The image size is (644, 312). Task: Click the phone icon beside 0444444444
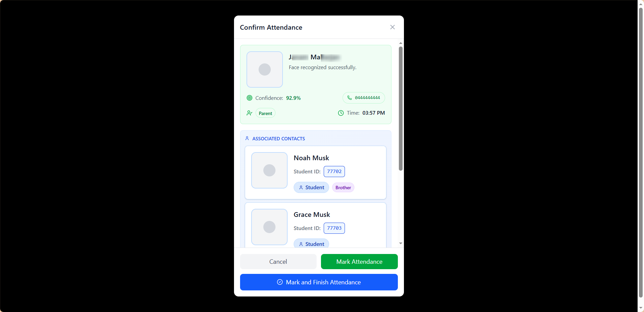click(350, 98)
